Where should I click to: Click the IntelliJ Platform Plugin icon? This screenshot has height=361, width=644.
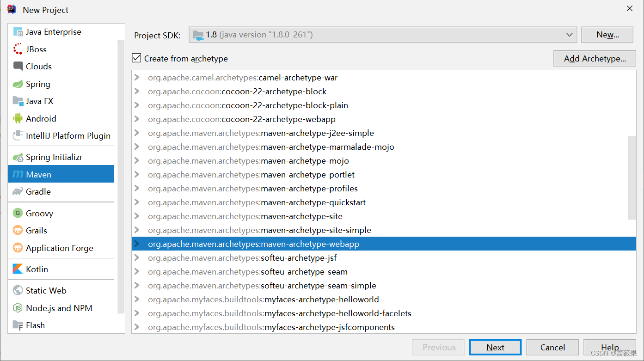[18, 135]
